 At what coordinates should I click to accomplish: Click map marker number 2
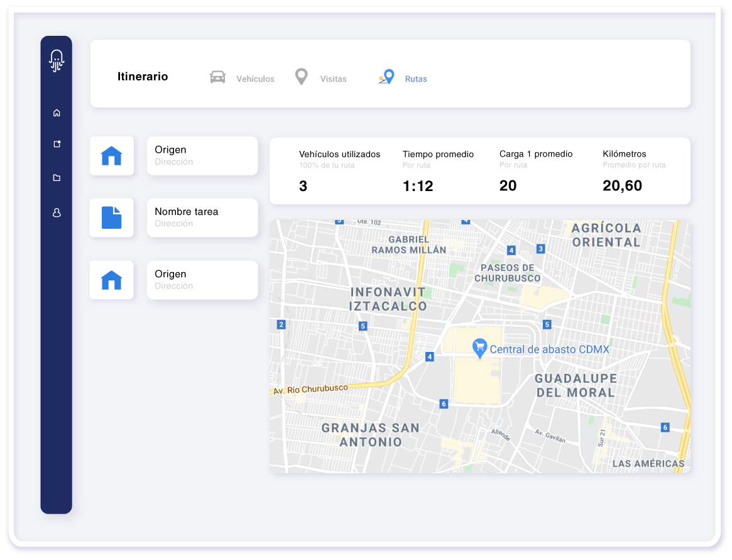[x=281, y=324]
